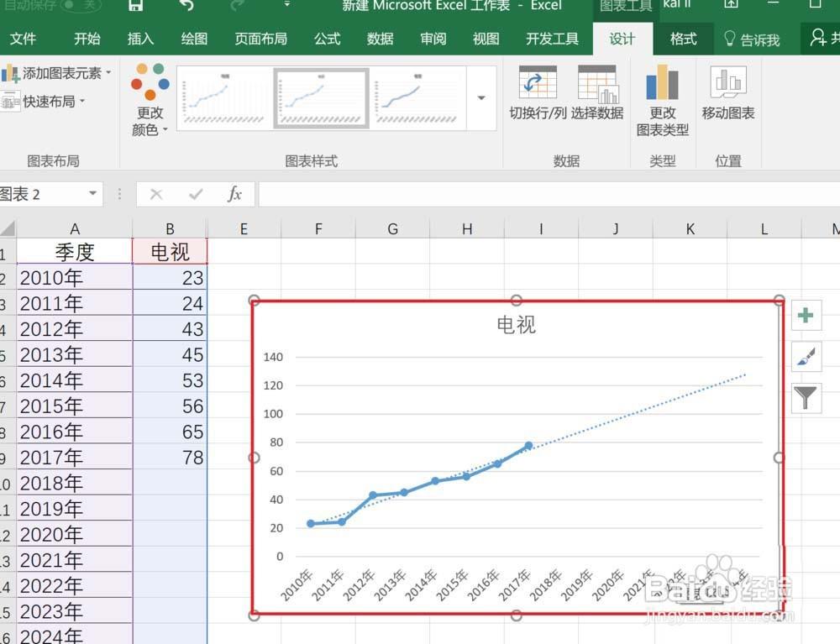
Task: Switch to the 设计 (Design) tab
Action: pos(622,39)
